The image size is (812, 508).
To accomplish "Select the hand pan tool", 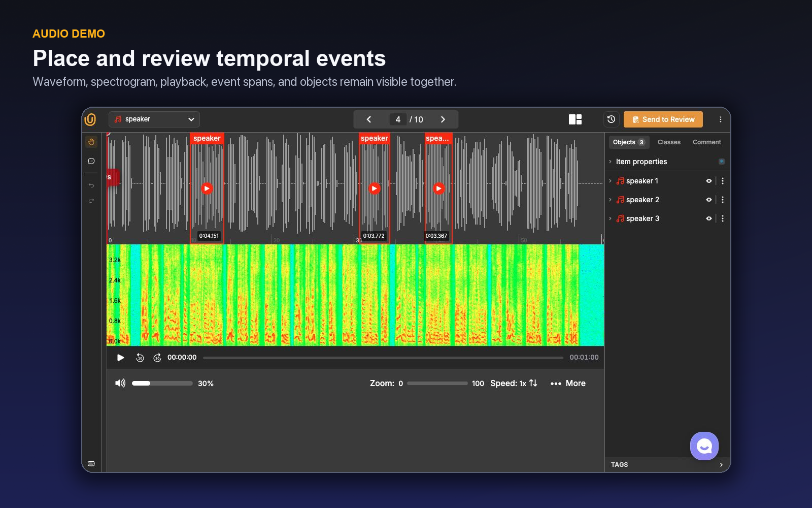I will [x=91, y=142].
